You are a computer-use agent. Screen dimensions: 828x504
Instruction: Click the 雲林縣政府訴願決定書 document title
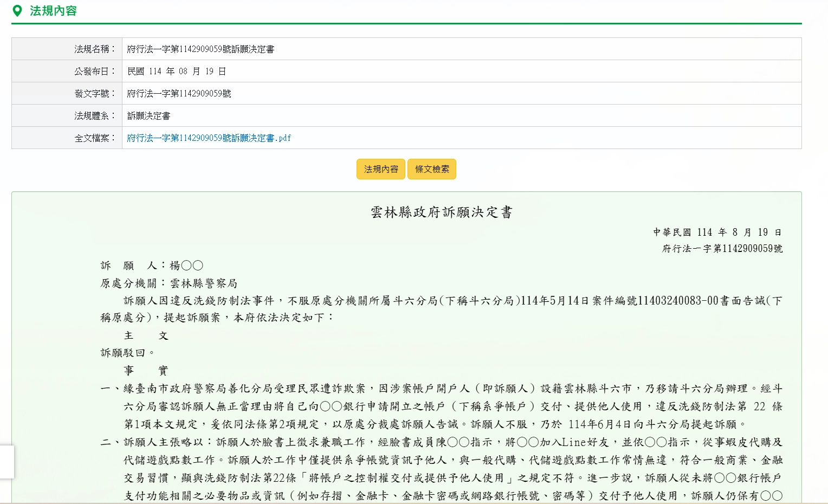click(x=442, y=212)
